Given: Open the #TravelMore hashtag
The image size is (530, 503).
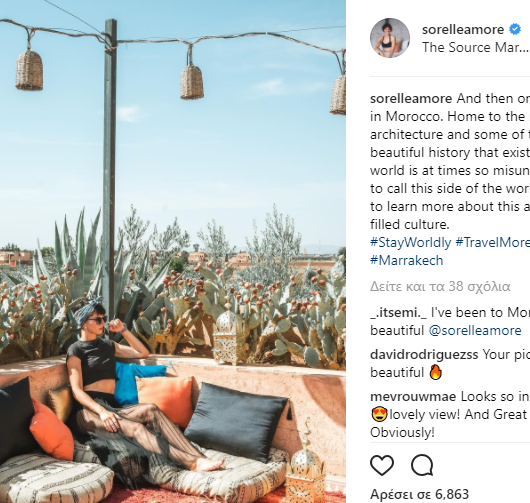Looking at the screenshot, I should (492, 243).
